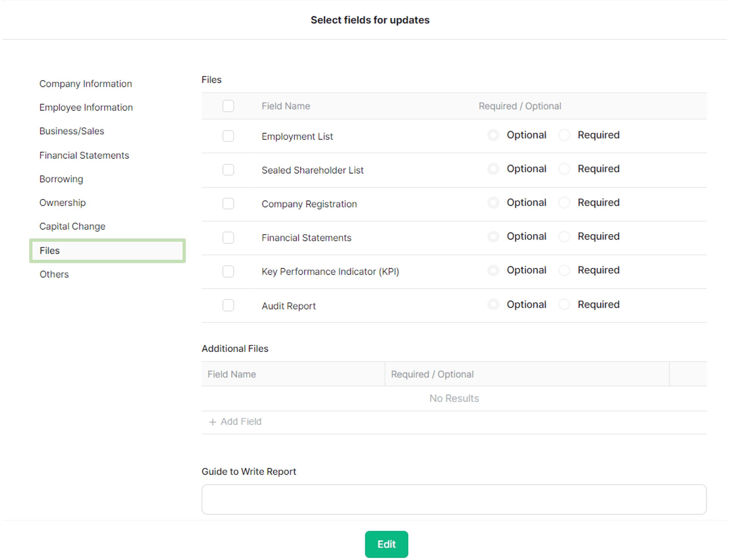Mark Key Performance Indicator as Required
Viewport: 736px width, 560px height.
point(564,270)
